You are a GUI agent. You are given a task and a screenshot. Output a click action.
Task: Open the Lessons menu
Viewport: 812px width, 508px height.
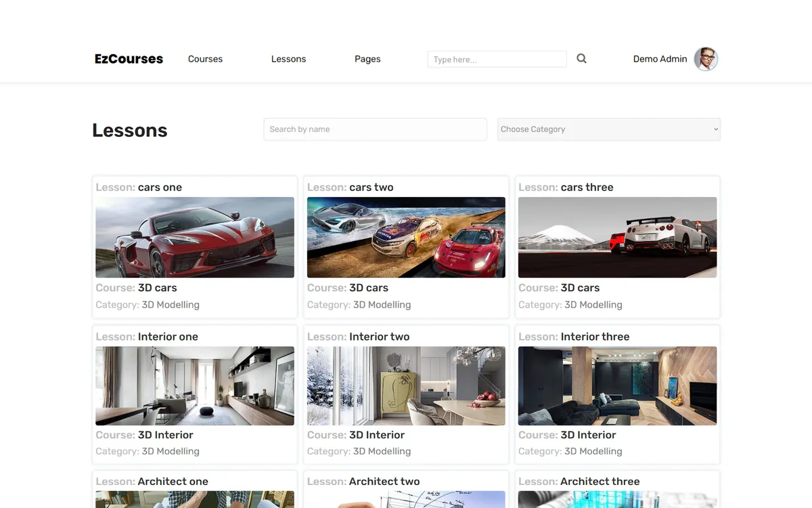(x=288, y=59)
